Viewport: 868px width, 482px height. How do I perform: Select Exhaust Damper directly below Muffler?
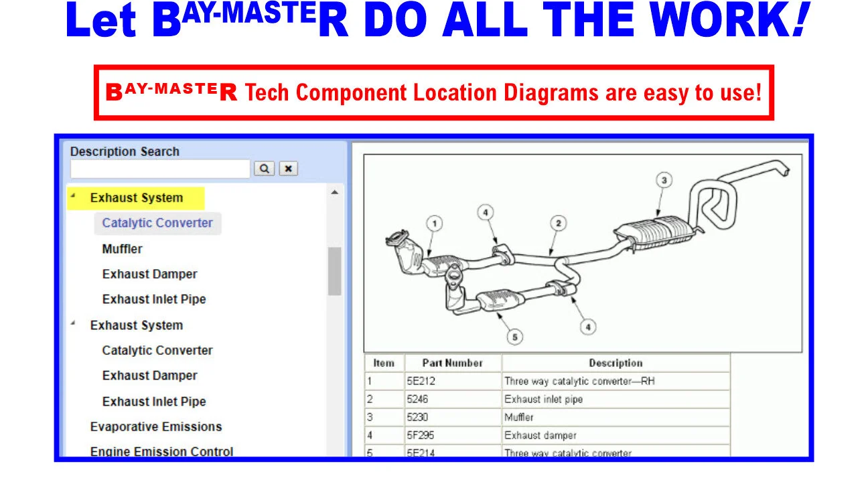149,274
